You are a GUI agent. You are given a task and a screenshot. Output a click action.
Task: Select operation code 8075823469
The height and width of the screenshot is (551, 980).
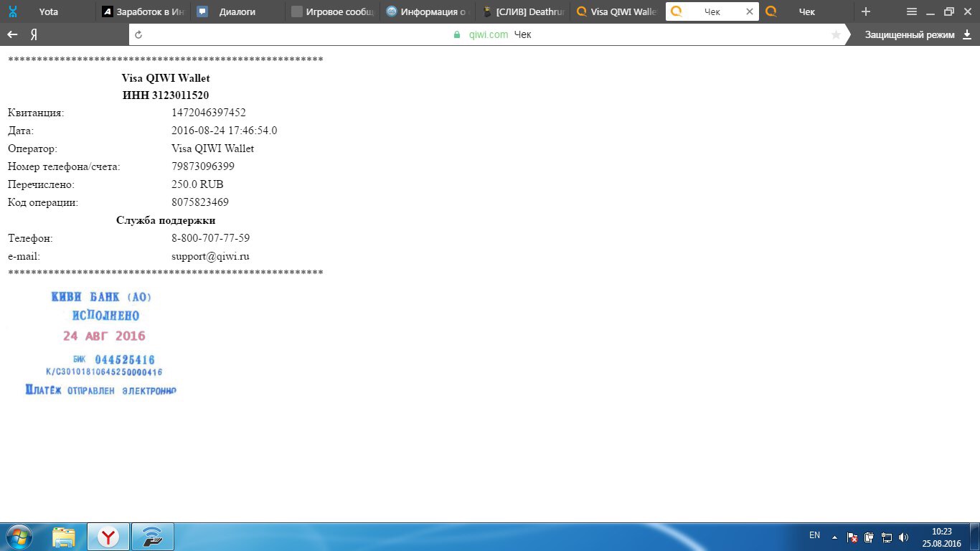[200, 202]
